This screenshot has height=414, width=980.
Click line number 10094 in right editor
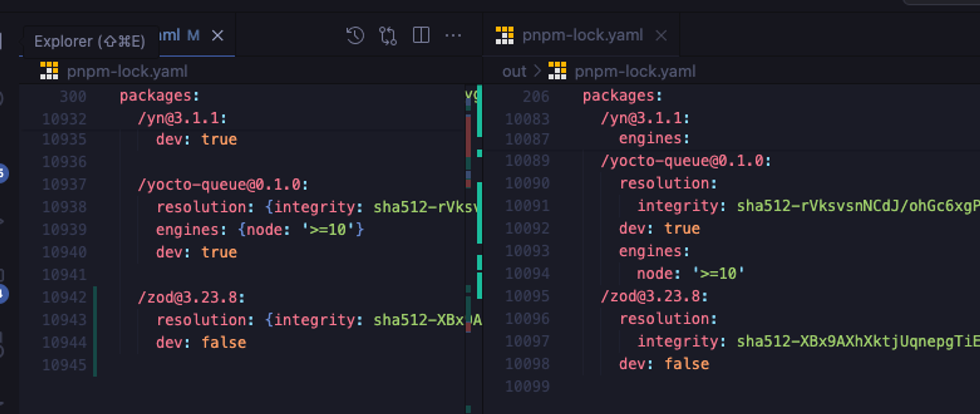527,273
